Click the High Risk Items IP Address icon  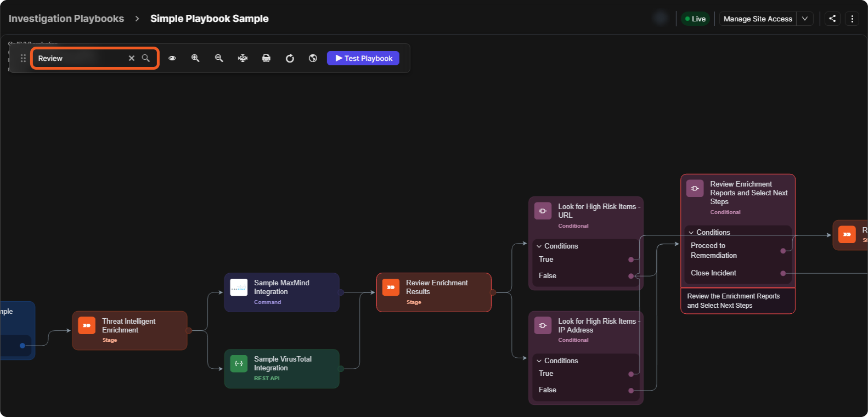click(x=543, y=325)
